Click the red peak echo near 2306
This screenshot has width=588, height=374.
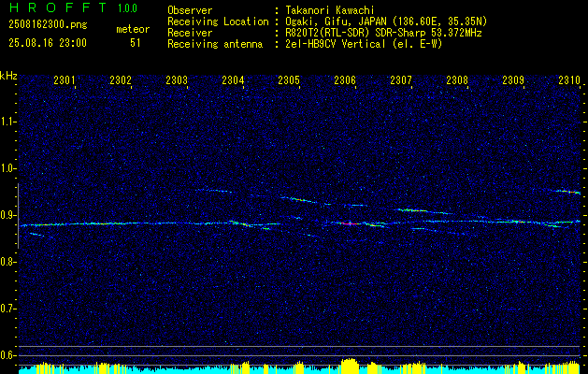tap(349, 223)
